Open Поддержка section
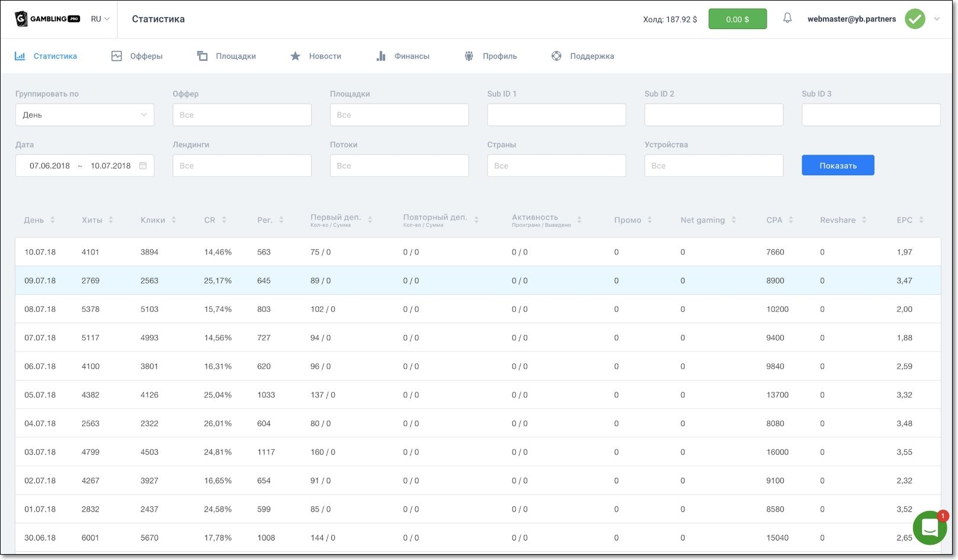 [x=582, y=56]
